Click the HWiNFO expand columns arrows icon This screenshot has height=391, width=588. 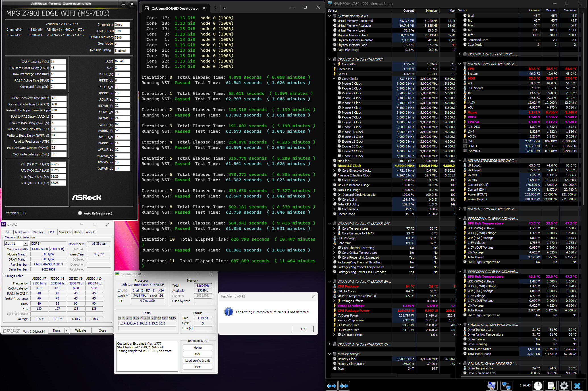331,386
